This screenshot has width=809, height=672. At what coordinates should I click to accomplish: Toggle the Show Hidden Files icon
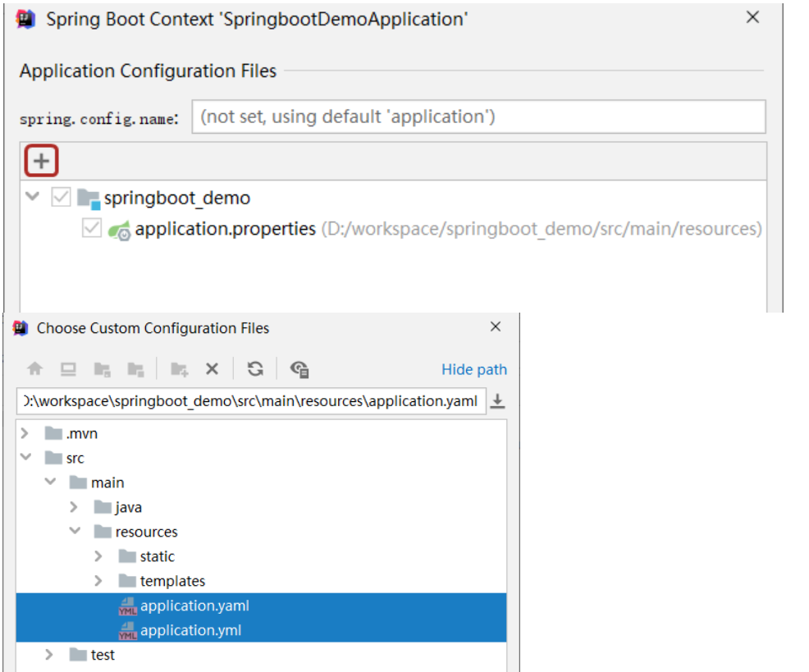[x=299, y=369]
